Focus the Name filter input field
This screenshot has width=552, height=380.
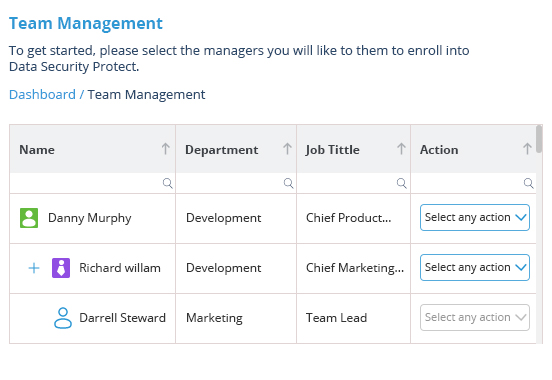(x=92, y=183)
